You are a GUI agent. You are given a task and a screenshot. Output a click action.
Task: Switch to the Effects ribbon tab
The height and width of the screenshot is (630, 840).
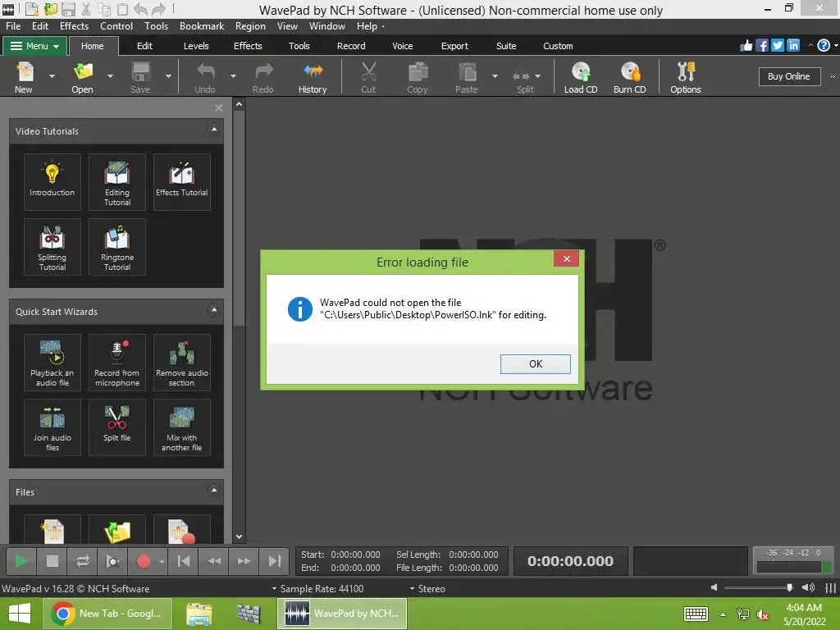pyautogui.click(x=248, y=46)
